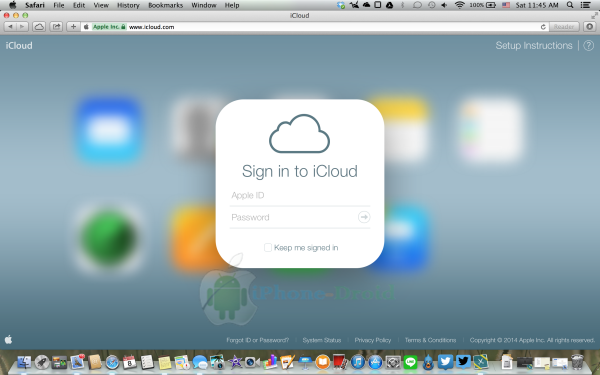This screenshot has height=375, width=600.
Task: Launch Safari compass icon in Dock
Action: tap(112, 362)
